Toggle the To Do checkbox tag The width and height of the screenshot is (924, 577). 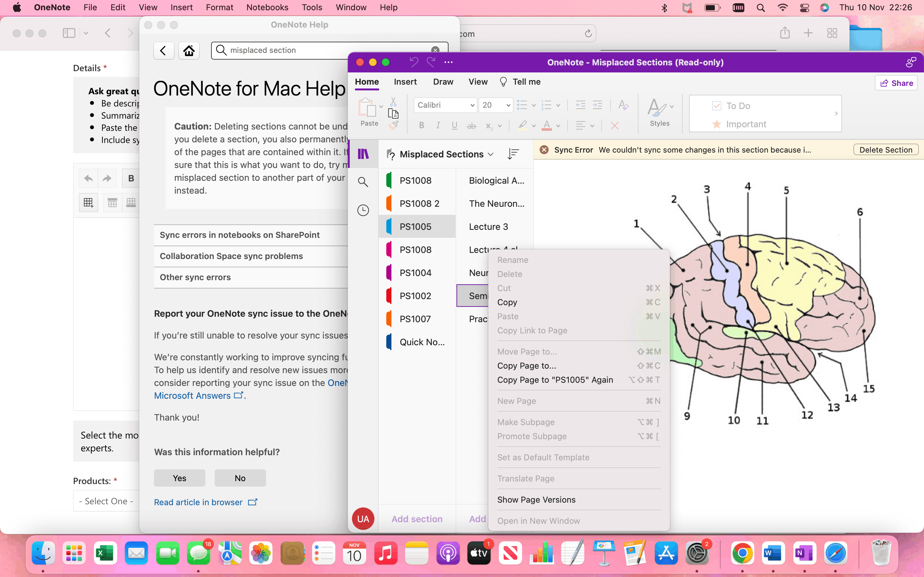[x=717, y=106]
